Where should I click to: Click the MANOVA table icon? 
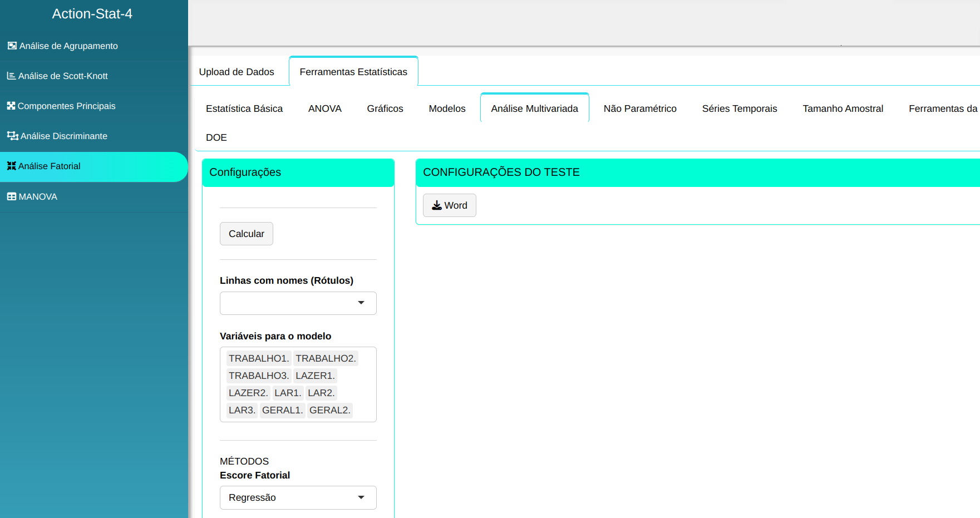[11, 196]
